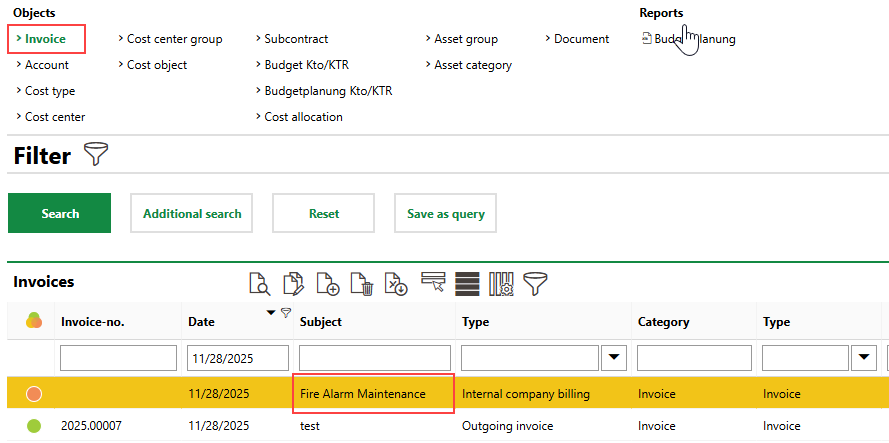Click the add new invoice document icon
The image size is (889, 443).
[x=328, y=283]
